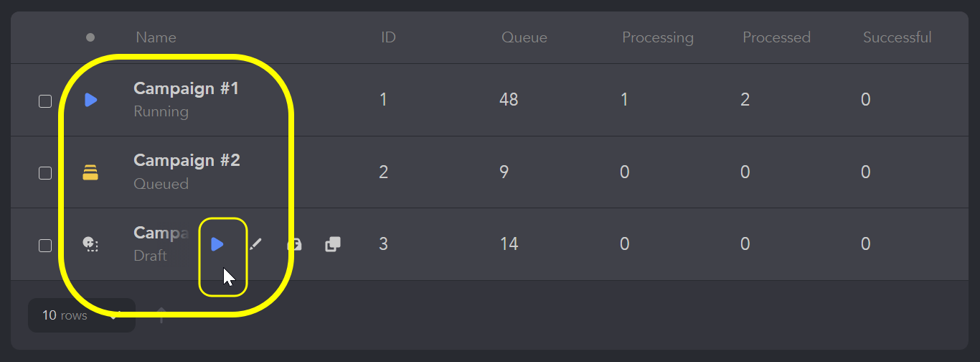Start Campaign #3 with the blue play icon
980x362 pixels.
217,244
